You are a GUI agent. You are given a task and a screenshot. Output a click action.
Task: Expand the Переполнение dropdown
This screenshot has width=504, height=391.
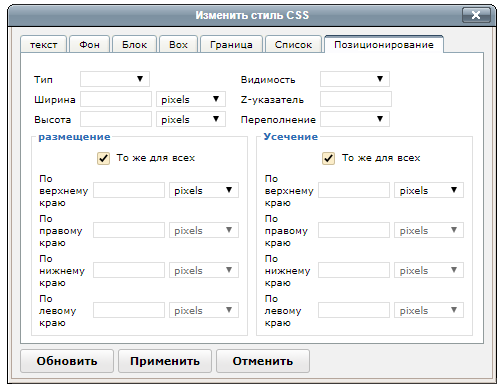click(355, 119)
